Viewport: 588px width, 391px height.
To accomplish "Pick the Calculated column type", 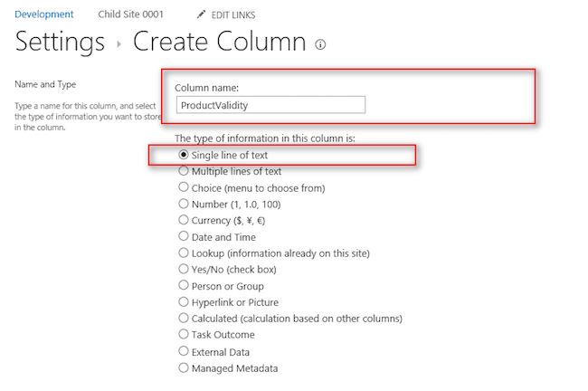I will (185, 319).
